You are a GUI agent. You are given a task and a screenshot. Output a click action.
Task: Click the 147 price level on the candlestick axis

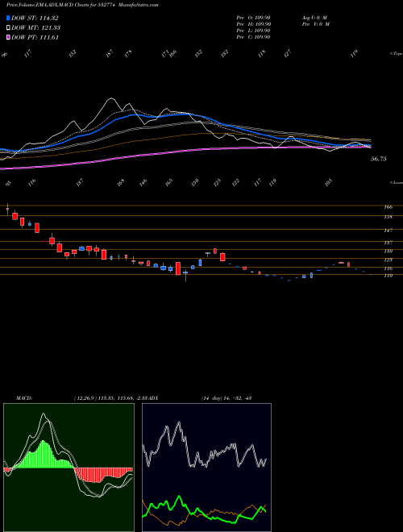coord(388,231)
